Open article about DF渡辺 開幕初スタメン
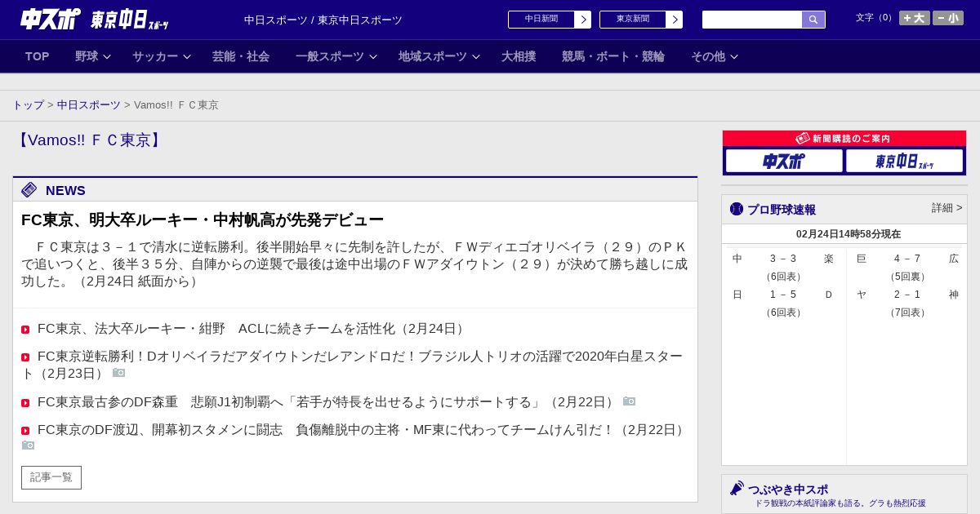The width and height of the screenshot is (980, 514). [x=362, y=430]
